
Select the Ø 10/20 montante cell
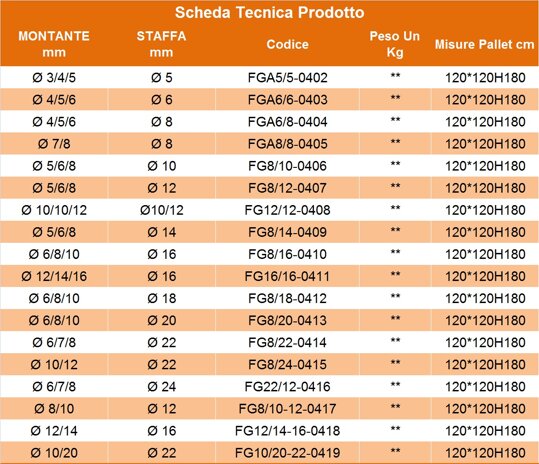click(x=54, y=453)
